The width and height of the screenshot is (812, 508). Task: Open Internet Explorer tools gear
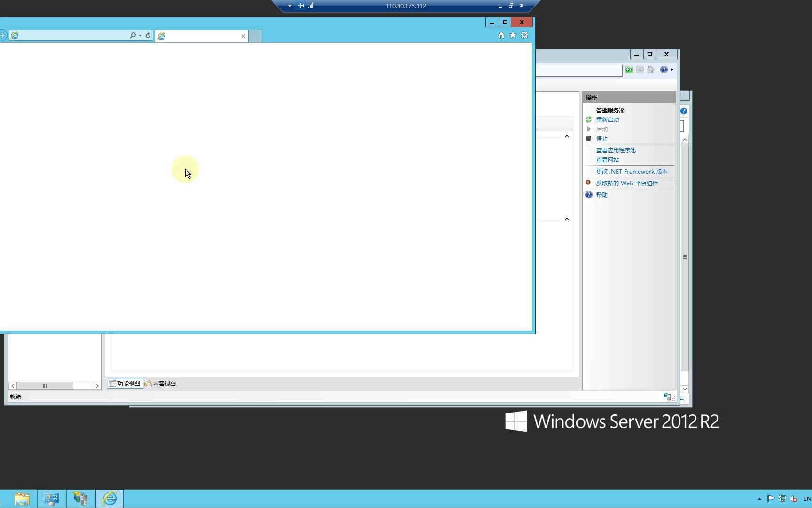click(x=524, y=35)
